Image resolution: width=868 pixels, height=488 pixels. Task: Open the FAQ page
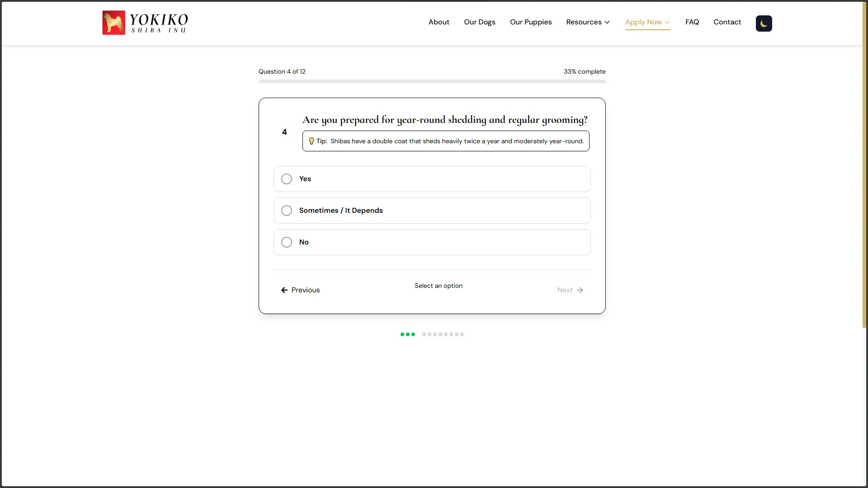(x=692, y=22)
